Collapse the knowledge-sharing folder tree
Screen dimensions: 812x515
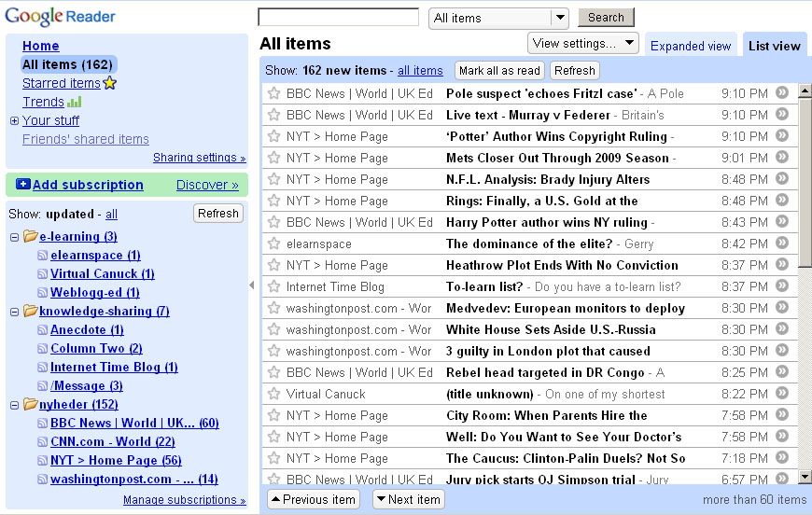pos(15,312)
